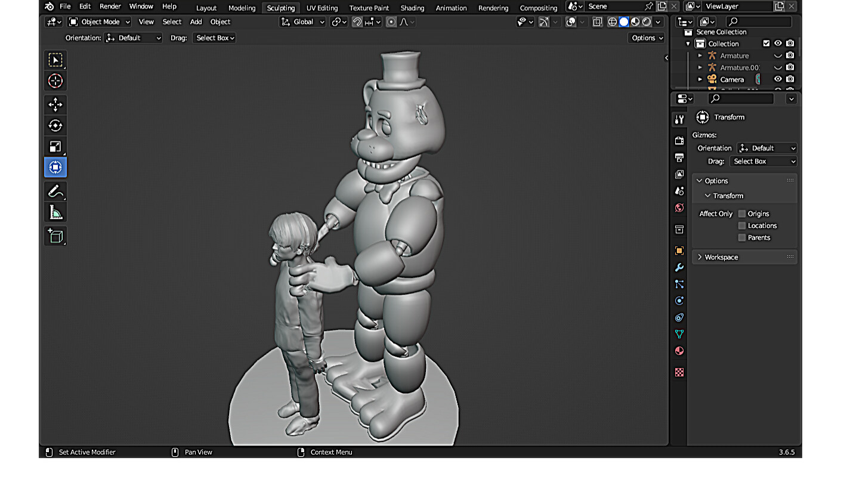This screenshot has width=841, height=504.
Task: Open the header Orientation Default dropdown
Action: (133, 38)
